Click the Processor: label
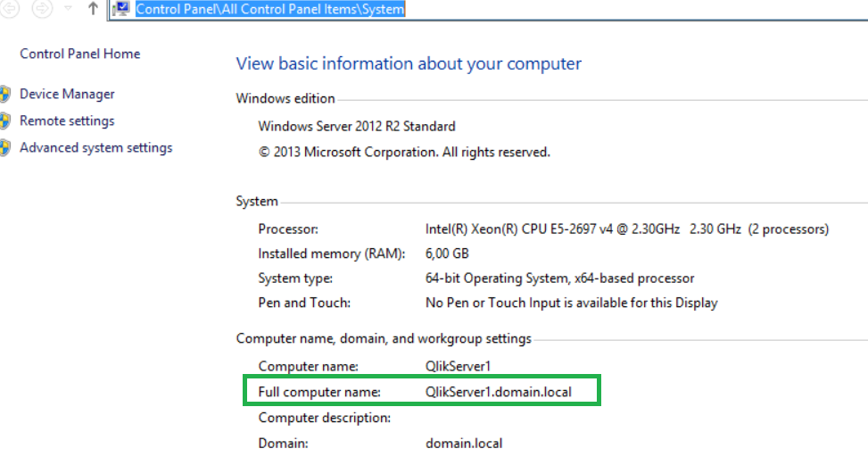This screenshot has width=868, height=457. 288,229
